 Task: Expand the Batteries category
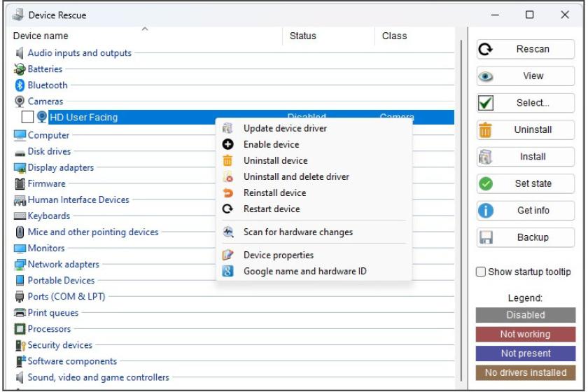[45, 69]
